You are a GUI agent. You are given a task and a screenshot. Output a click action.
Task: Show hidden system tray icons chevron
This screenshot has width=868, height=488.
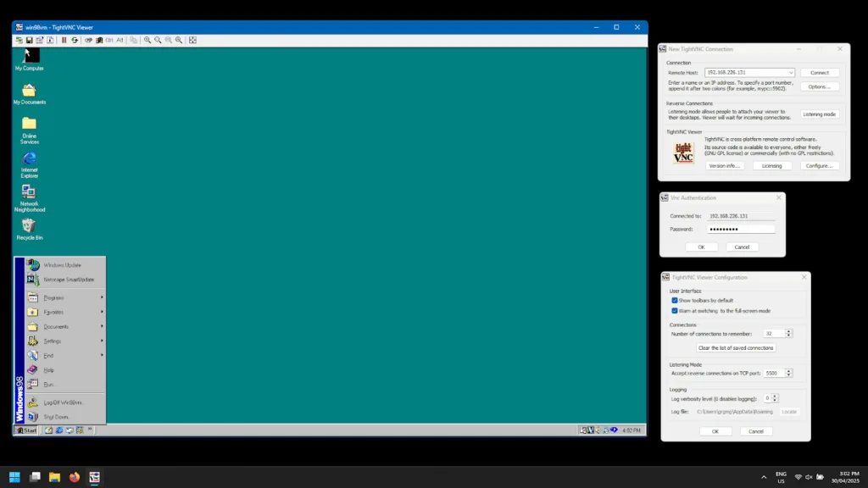(x=764, y=477)
